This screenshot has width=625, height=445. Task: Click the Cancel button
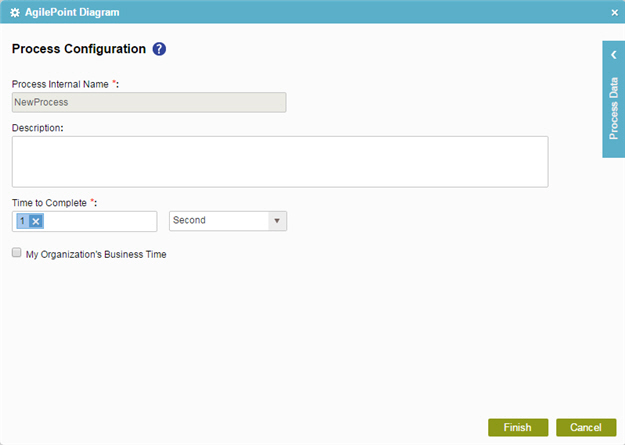click(x=586, y=427)
